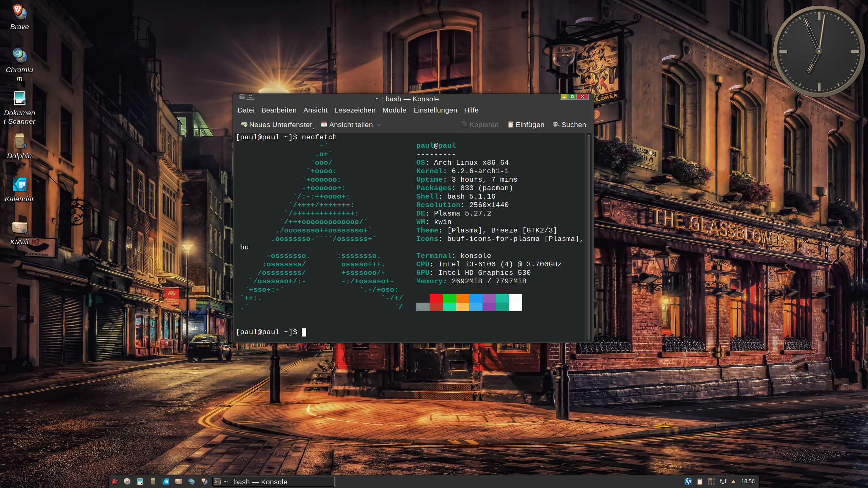Open the Chromium desktop icon
Screen dimensions: 868x488
20,64
